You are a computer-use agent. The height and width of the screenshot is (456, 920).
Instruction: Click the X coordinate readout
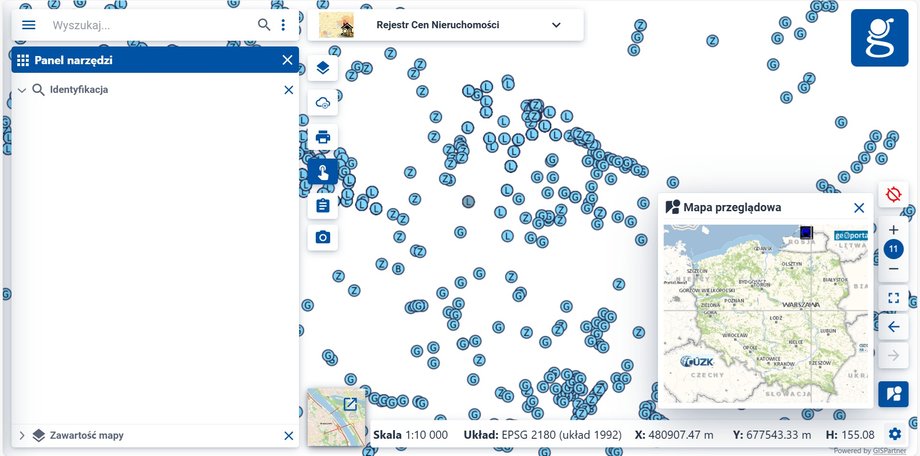(x=675, y=435)
